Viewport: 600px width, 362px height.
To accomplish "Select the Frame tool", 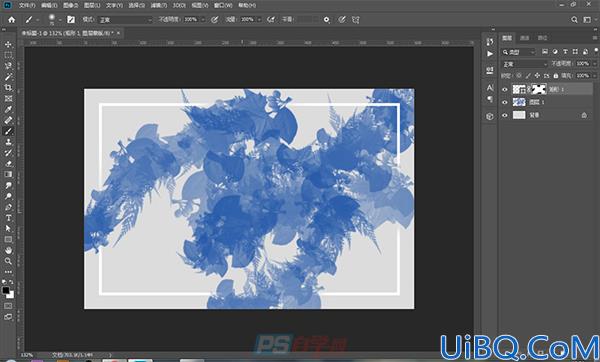I will pyautogui.click(x=8, y=99).
